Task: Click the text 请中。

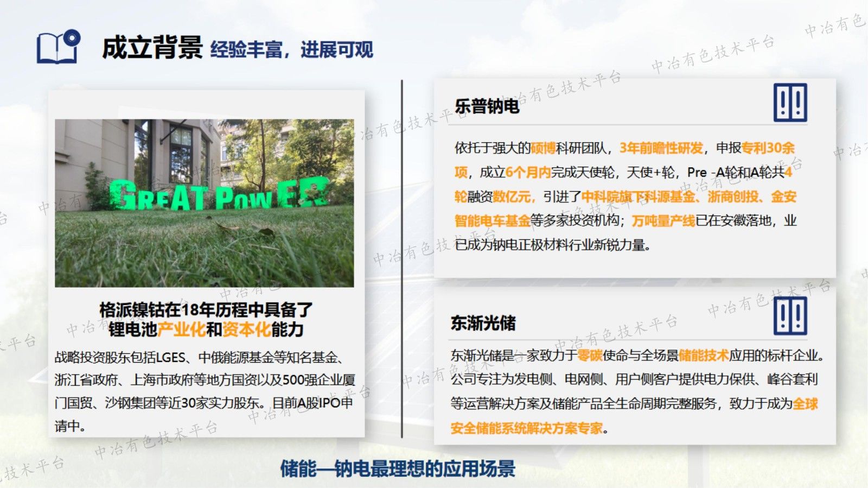Action: pos(70,426)
